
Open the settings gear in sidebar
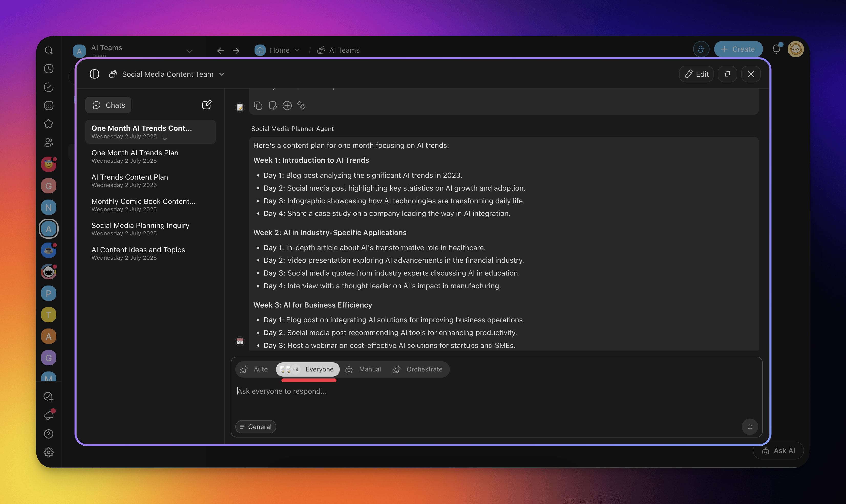(49, 452)
